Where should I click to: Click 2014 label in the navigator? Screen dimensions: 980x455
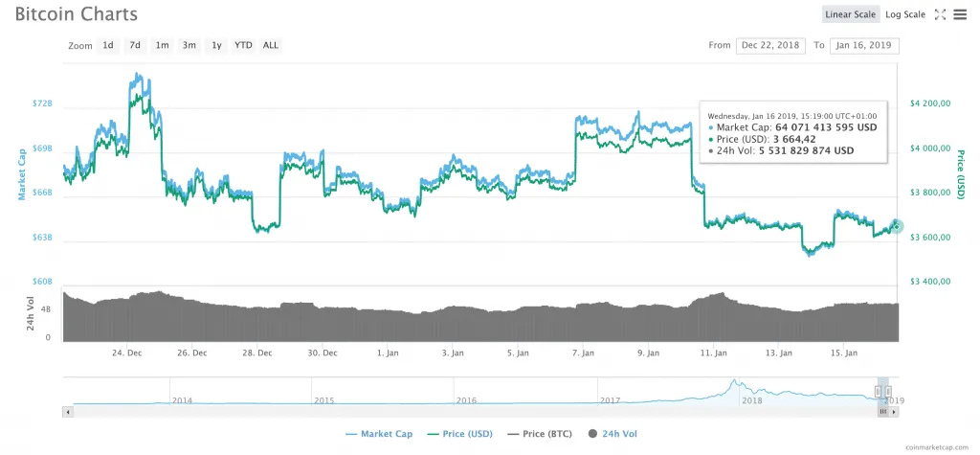coord(182,400)
